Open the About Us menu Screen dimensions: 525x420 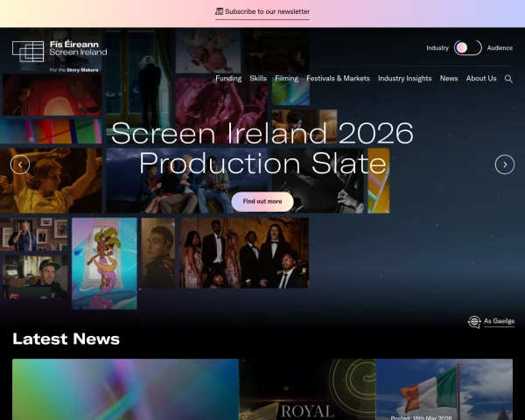(x=481, y=79)
